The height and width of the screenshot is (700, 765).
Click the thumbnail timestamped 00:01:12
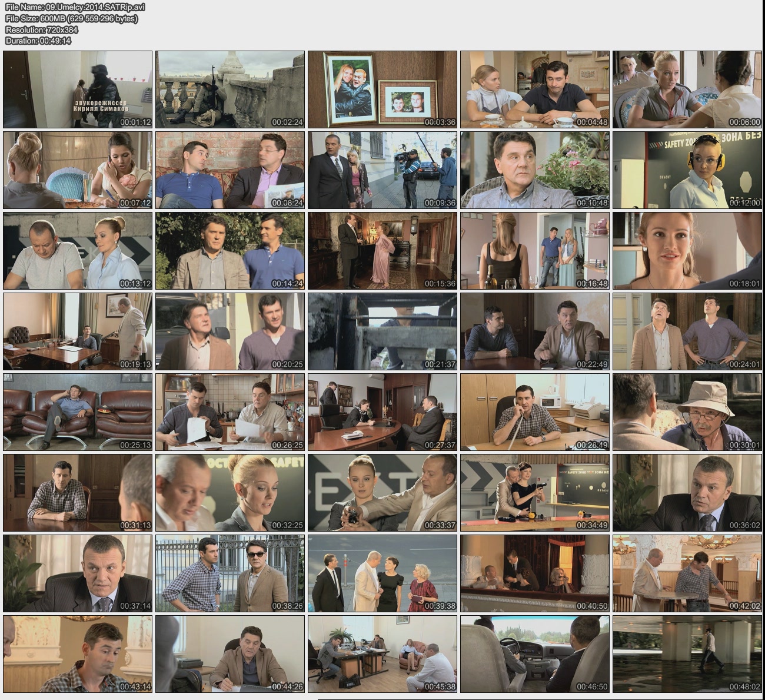pos(78,89)
